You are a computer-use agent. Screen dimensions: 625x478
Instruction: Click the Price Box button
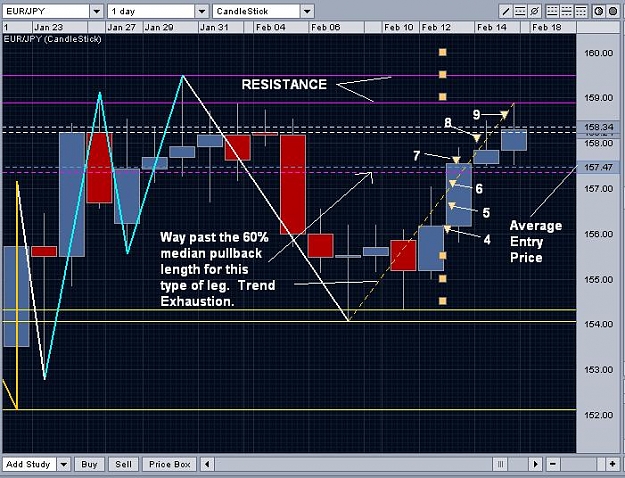[x=169, y=464]
